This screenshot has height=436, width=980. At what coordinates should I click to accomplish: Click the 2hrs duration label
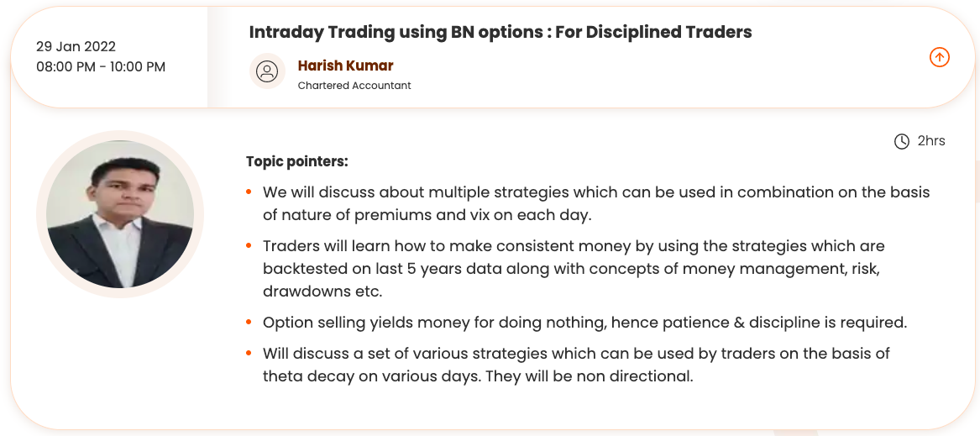point(931,141)
